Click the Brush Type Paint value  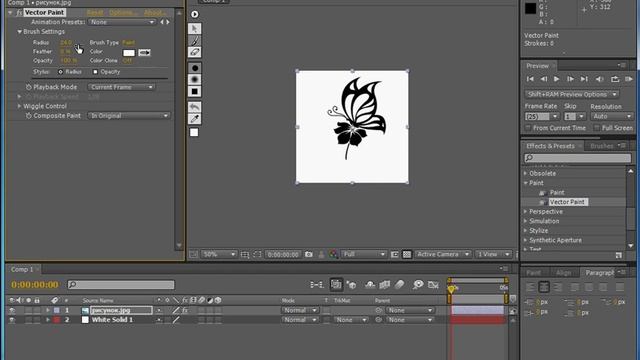pos(128,42)
